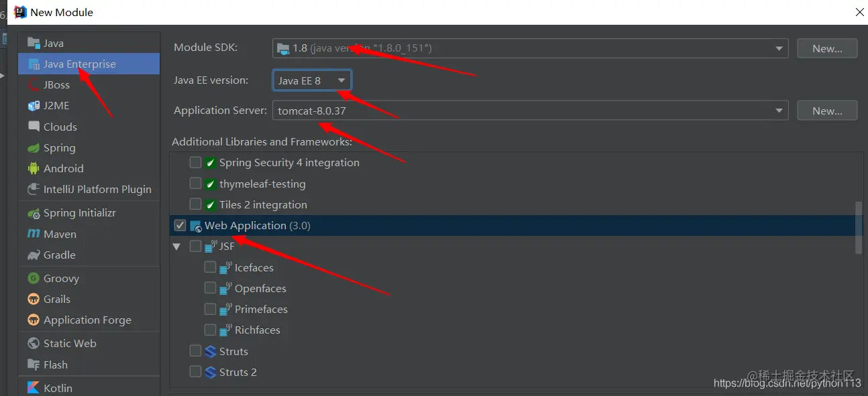Click the JBoss logo icon
The width and height of the screenshot is (868, 396).
click(34, 84)
